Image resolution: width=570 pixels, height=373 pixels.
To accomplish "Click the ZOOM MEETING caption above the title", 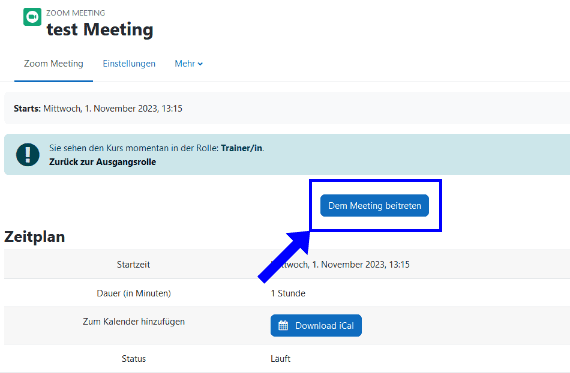I will tap(76, 13).
